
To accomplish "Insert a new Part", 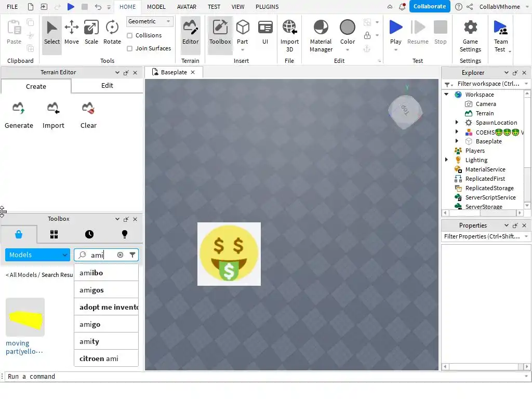I will (243, 32).
